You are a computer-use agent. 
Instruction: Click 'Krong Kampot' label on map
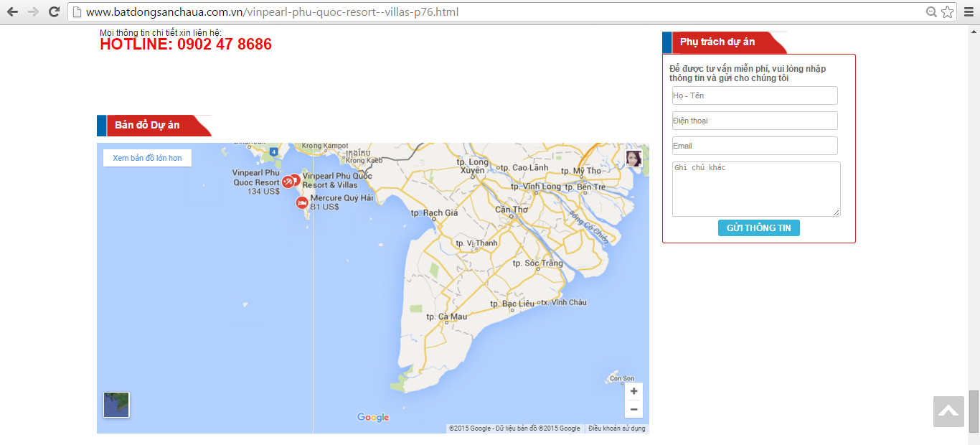[325, 146]
